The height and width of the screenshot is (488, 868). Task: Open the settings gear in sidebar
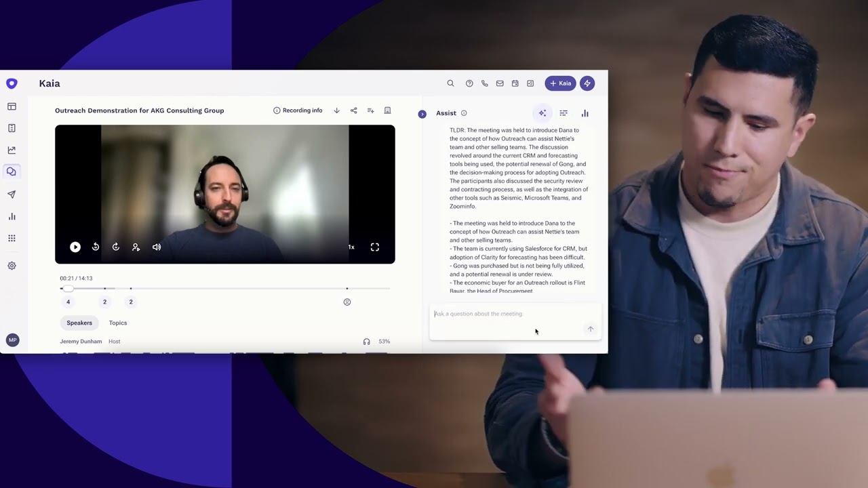point(12,266)
